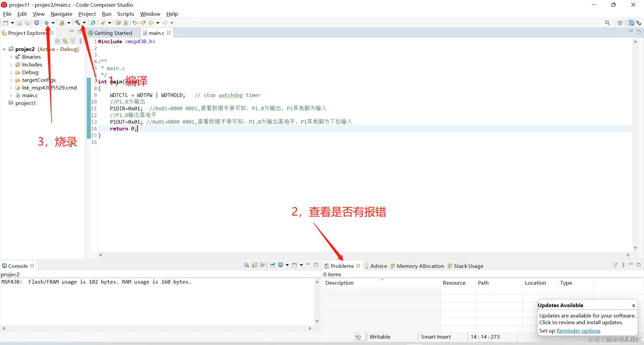Switch to CCS Debug perspective icon
Image resolution: width=644 pixels, height=345 pixels.
tap(639, 23)
